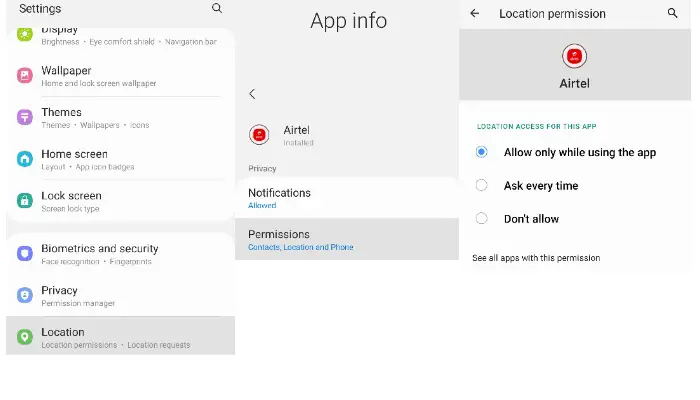Tap the Allowed status under Notifications
This screenshot has width=700, height=400.
click(262, 205)
